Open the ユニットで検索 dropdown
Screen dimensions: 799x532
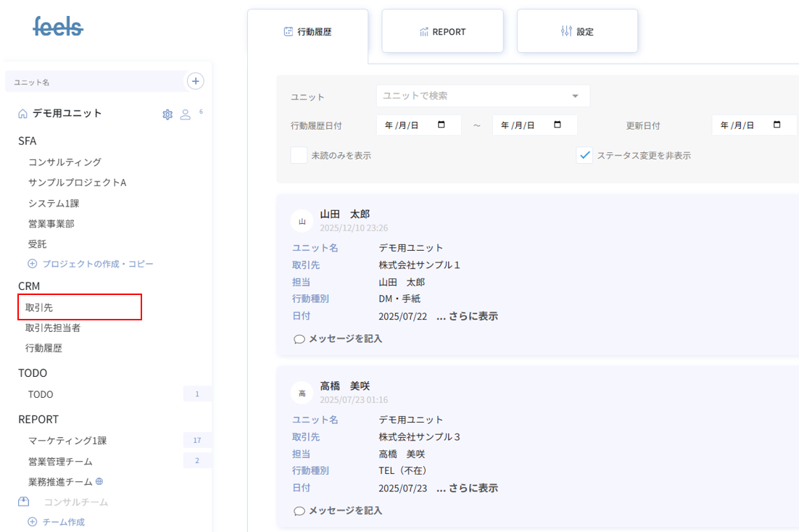(483, 96)
